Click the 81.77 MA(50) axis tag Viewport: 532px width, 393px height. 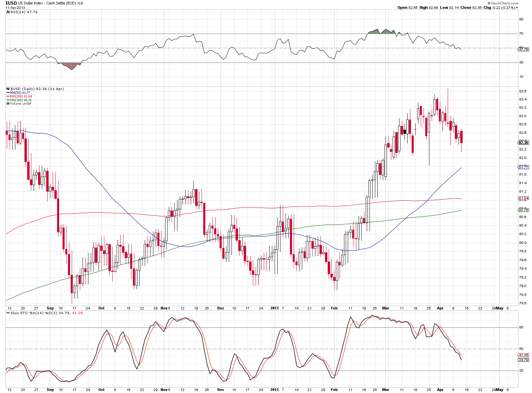point(524,167)
